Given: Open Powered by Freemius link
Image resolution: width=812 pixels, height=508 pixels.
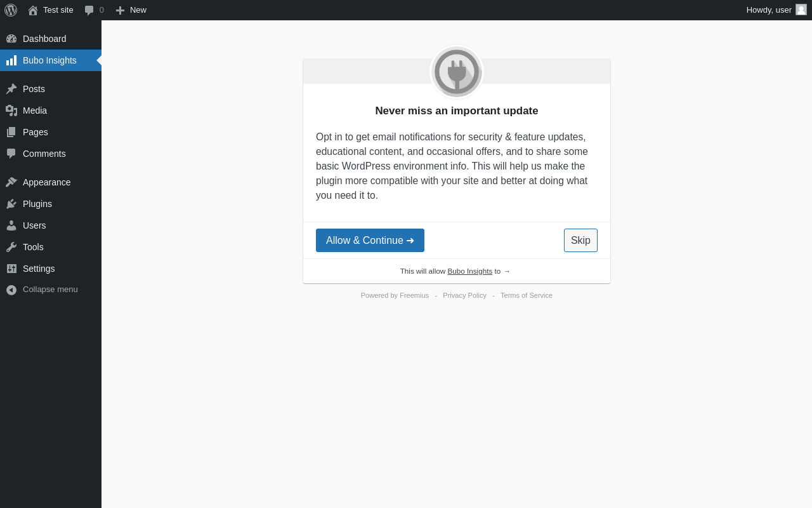Looking at the screenshot, I should pyautogui.click(x=395, y=295).
